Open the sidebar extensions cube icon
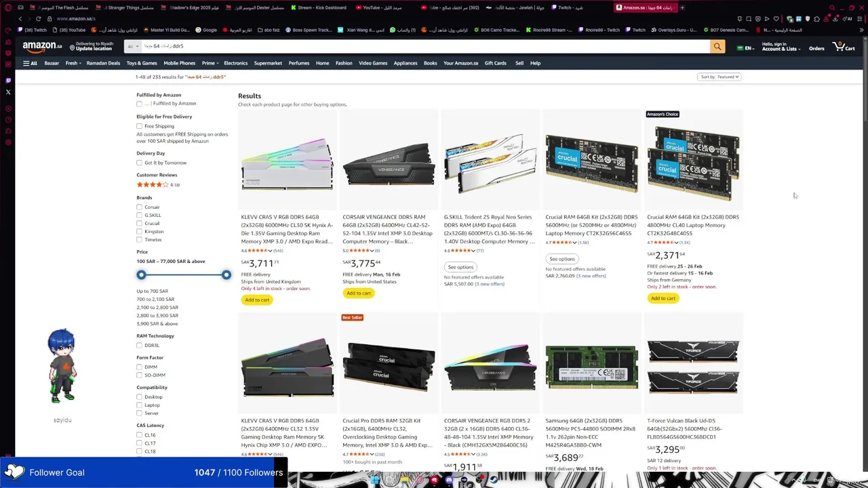Image resolution: width=868 pixels, height=488 pixels. [8, 131]
